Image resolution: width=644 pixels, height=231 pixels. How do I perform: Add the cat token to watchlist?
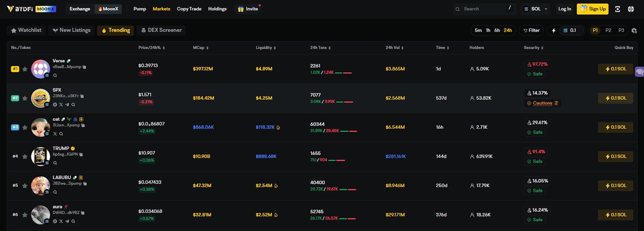tap(25, 127)
